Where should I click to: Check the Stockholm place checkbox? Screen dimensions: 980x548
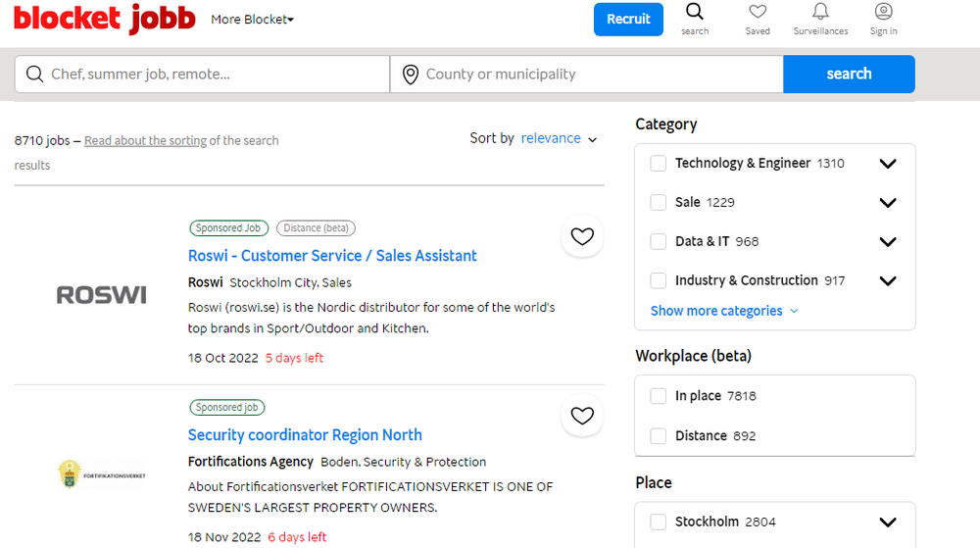click(x=659, y=522)
